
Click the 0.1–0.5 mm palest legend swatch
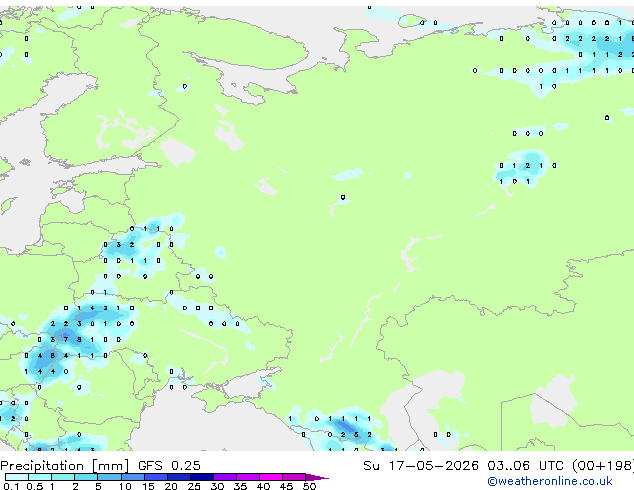tap(17, 477)
